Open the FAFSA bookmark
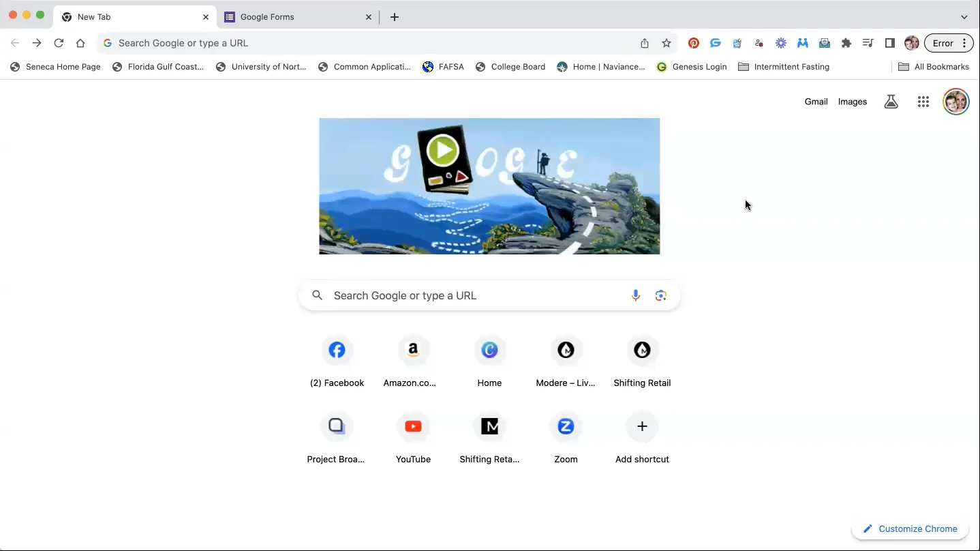Screen dimensions: 980x551 tap(444, 67)
